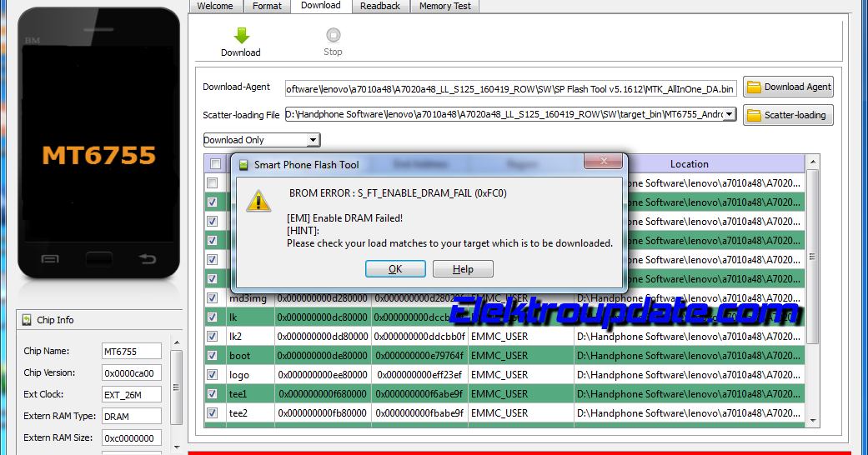
Task: Uncheck the lk2 partition checkbox
Action: (x=212, y=337)
